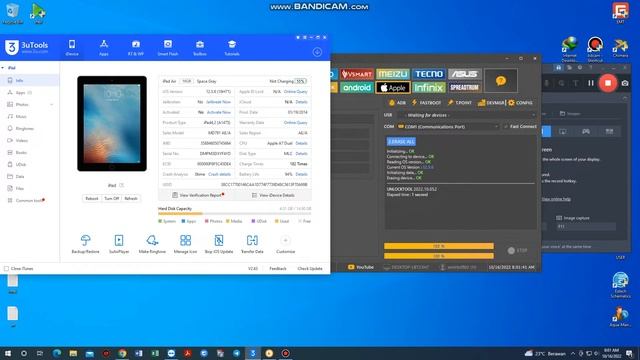
Task: Click the edit icon next to iPad name
Action: [122, 185]
